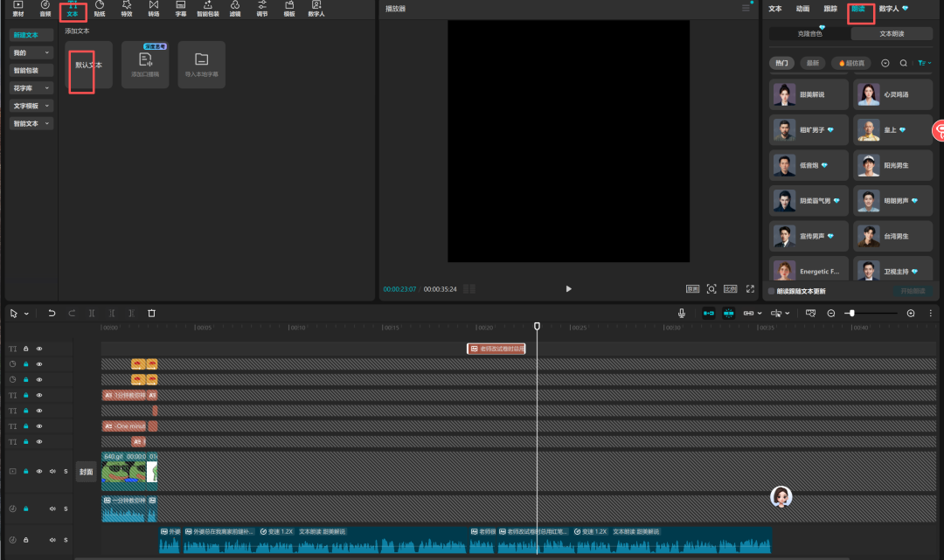Click the 封面 cover button
The height and width of the screenshot is (560, 944).
[86, 471]
